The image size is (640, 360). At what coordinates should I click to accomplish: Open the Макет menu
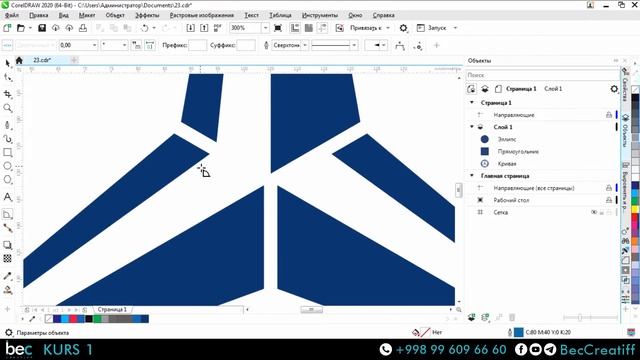pyautogui.click(x=87, y=15)
